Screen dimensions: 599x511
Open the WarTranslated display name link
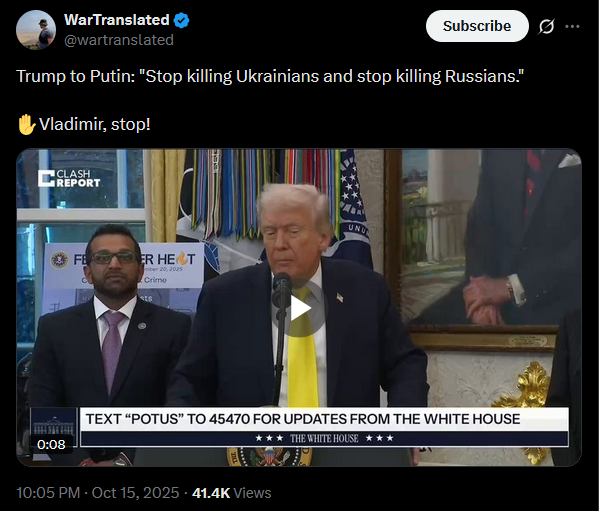pos(117,20)
